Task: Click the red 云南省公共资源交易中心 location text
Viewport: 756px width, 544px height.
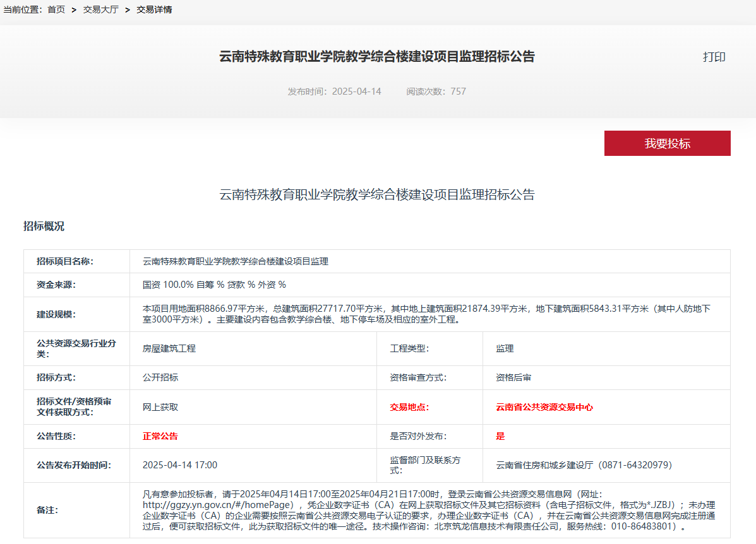Action: tap(544, 407)
